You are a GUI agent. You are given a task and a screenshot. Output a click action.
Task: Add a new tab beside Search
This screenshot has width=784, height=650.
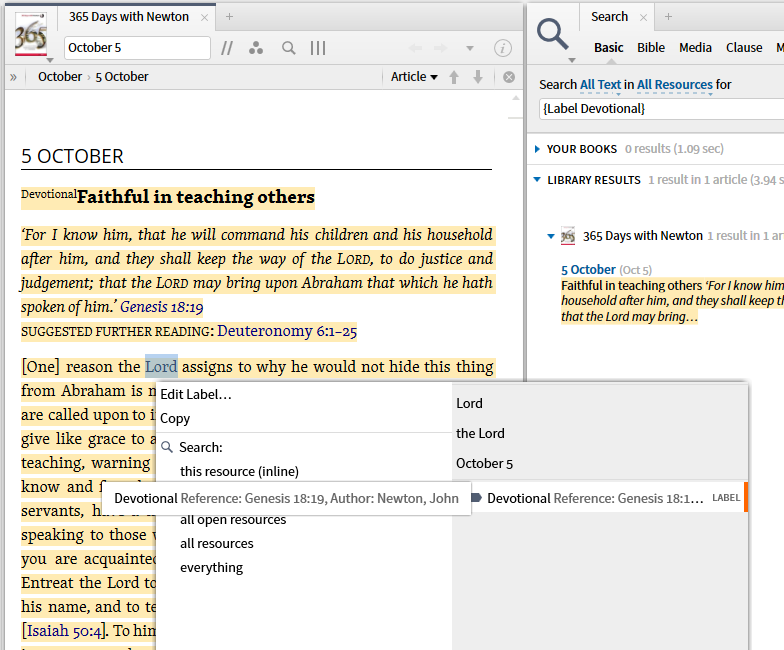[668, 16]
